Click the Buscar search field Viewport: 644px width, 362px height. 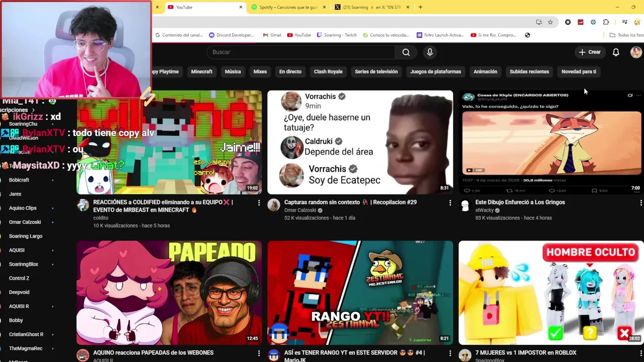301,52
